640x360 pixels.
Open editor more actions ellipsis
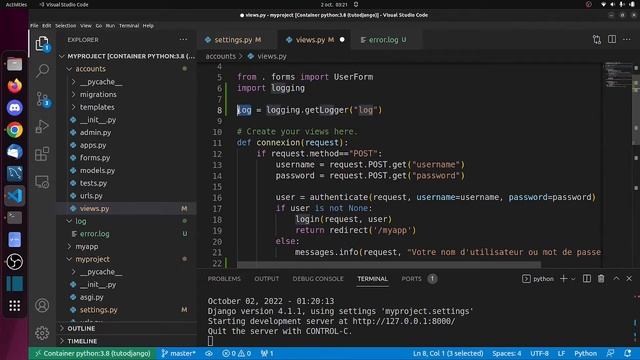pos(627,40)
